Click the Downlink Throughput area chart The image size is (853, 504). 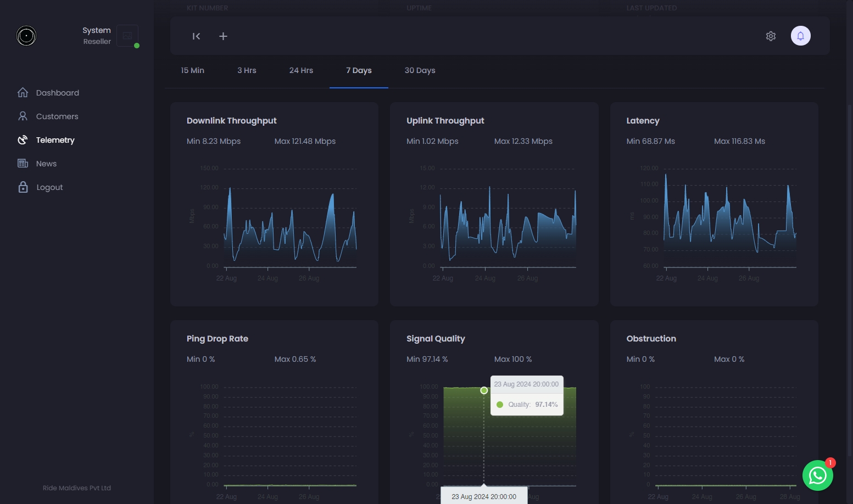(290, 227)
